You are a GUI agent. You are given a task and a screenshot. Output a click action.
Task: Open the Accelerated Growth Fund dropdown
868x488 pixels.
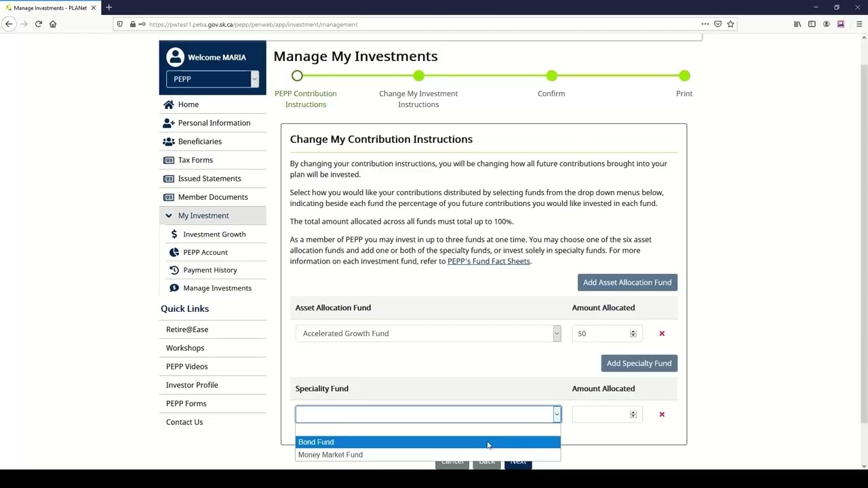(x=428, y=333)
